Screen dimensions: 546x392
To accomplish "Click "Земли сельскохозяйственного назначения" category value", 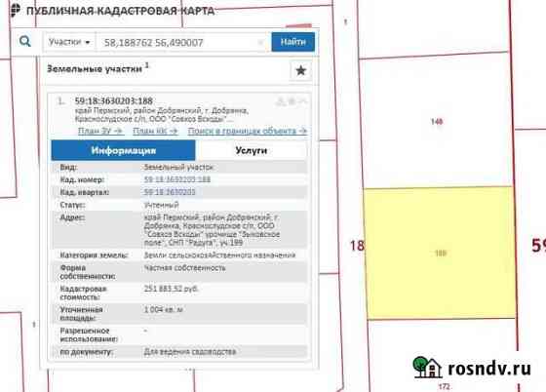I will coord(219,255).
